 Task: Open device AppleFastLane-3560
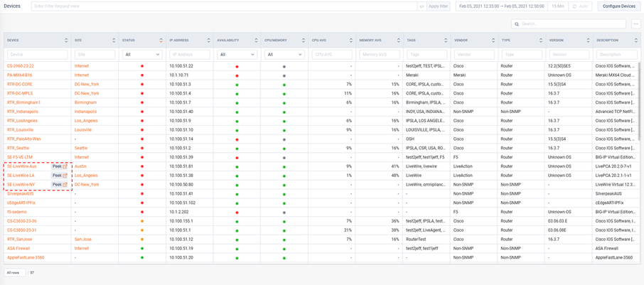(x=26, y=257)
